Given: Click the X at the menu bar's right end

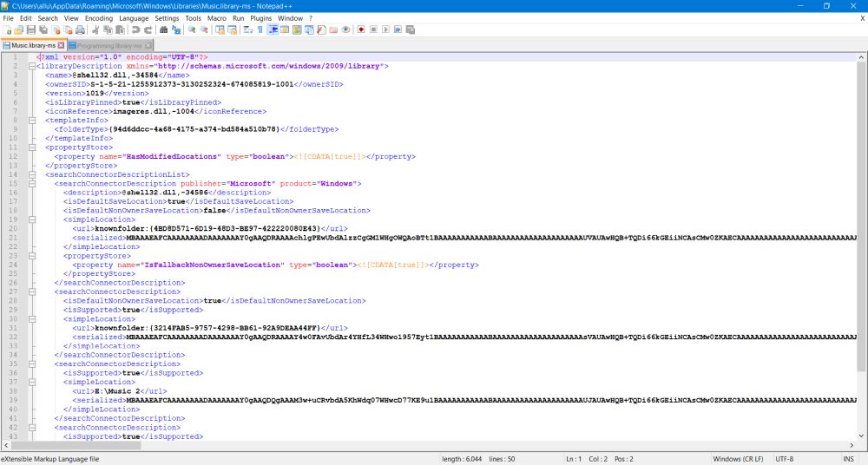Looking at the screenshot, I should coord(863,18).
